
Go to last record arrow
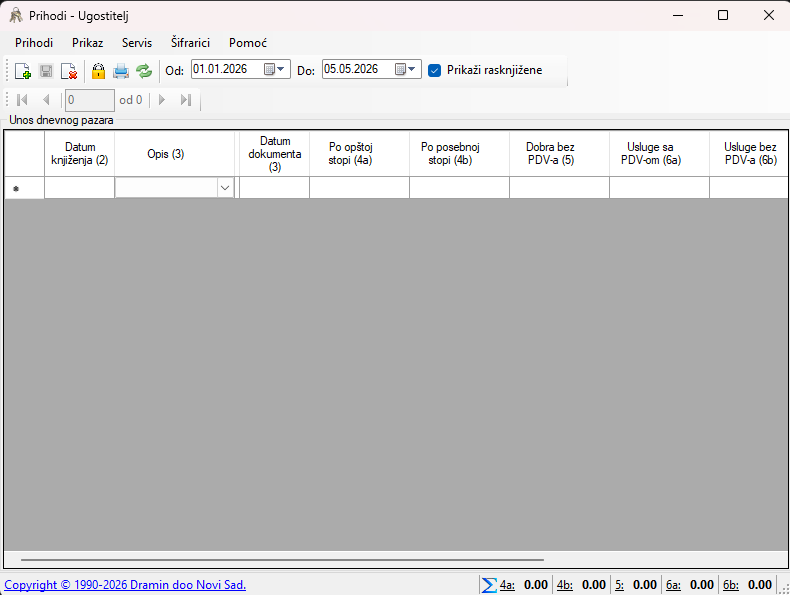186,100
